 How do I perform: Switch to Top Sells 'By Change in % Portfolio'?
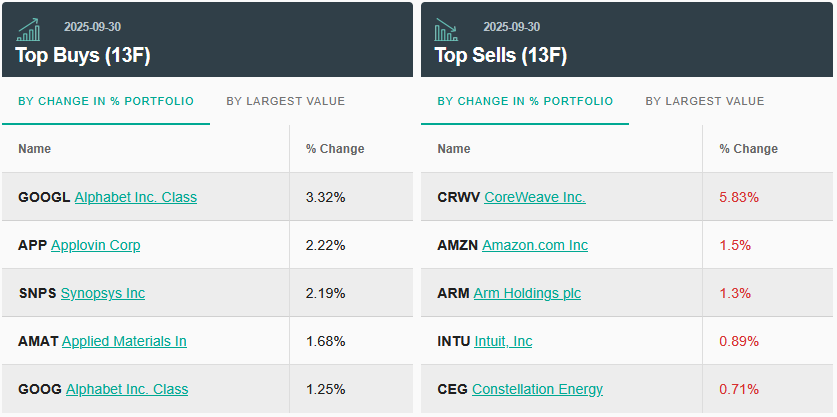point(525,101)
